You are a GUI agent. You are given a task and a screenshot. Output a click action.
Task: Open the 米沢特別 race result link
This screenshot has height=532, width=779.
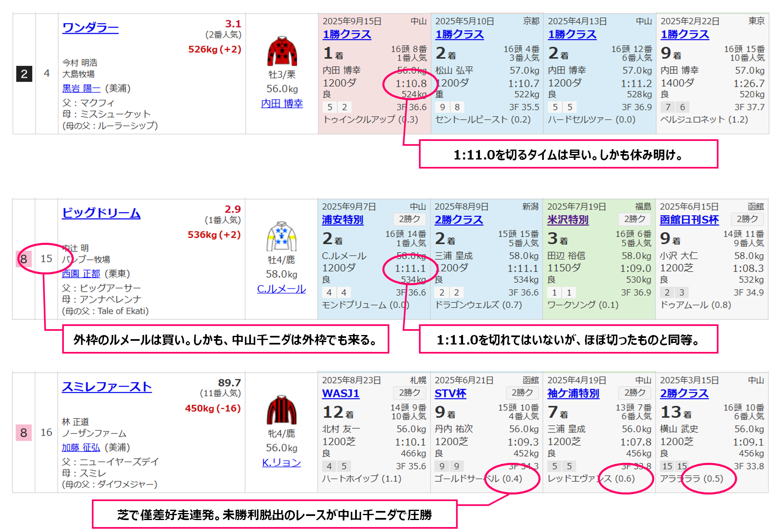click(568, 220)
